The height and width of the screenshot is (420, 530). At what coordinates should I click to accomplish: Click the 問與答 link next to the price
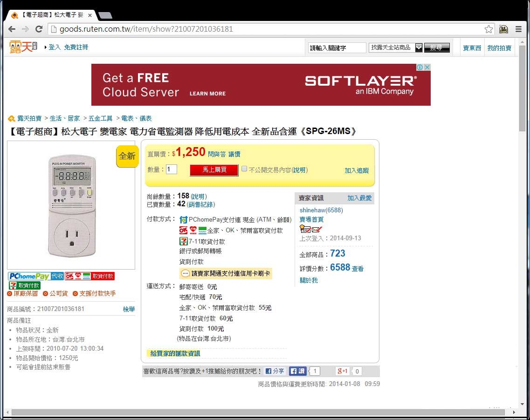217,154
